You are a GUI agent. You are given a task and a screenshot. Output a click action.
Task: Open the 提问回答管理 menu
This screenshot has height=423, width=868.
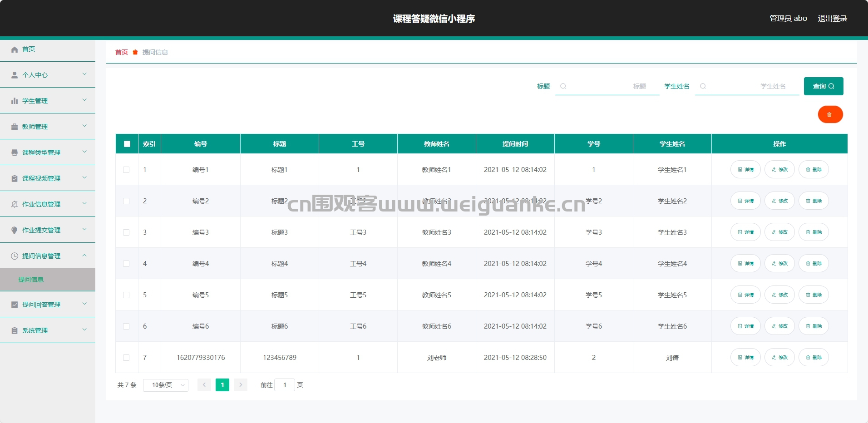pyautogui.click(x=48, y=305)
